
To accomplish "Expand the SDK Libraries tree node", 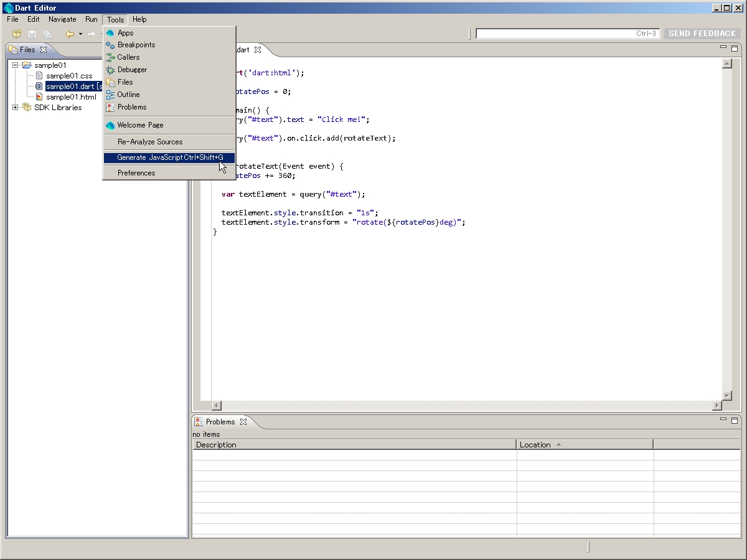I will pyautogui.click(x=16, y=108).
